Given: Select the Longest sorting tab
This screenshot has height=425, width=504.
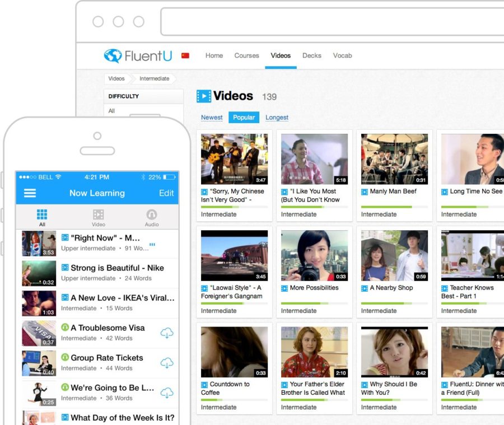Looking at the screenshot, I should coord(277,118).
